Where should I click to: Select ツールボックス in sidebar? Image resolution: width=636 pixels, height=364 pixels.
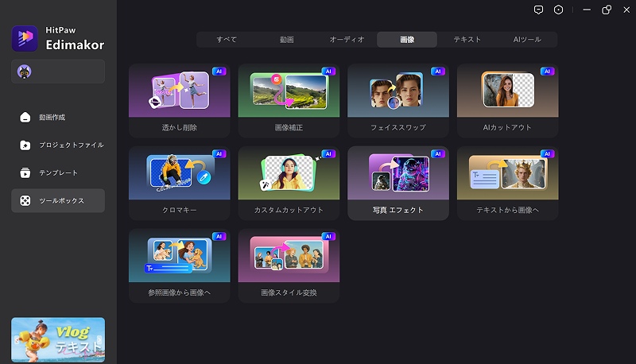pos(58,200)
